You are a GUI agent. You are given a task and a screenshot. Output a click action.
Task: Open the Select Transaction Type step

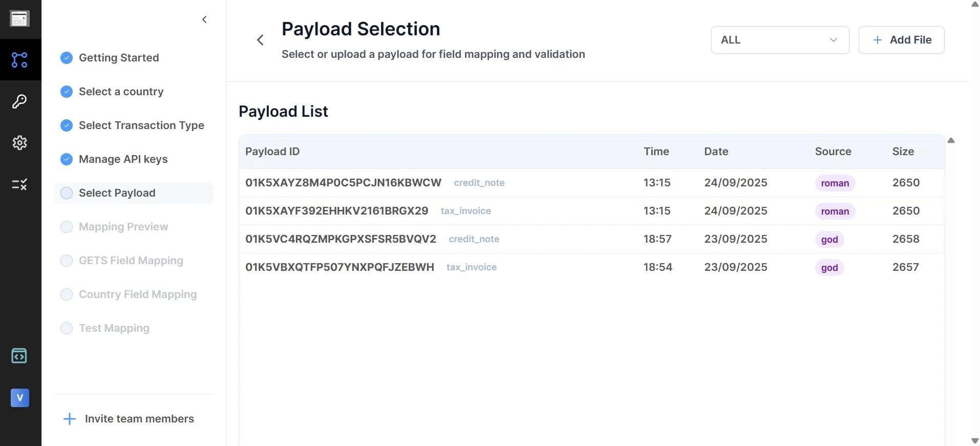click(x=134, y=125)
